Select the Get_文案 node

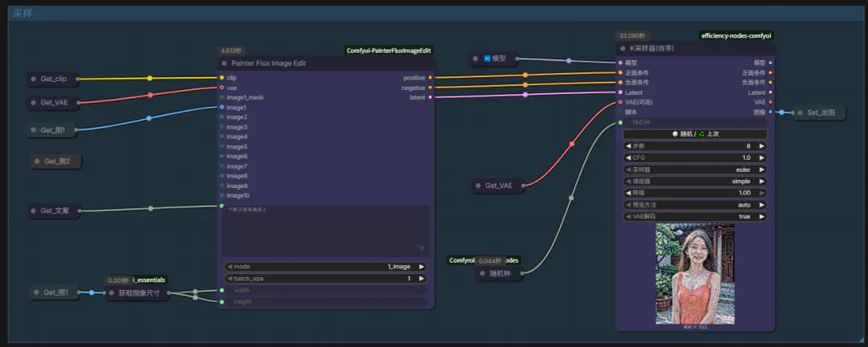[54, 211]
